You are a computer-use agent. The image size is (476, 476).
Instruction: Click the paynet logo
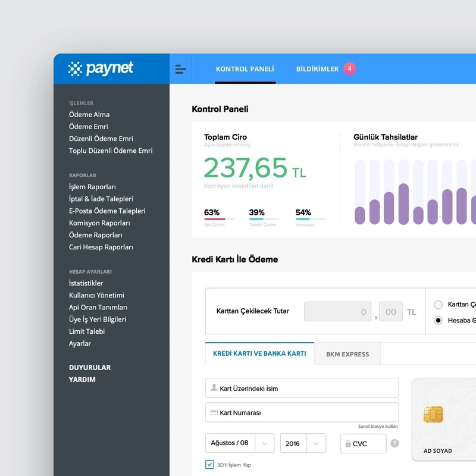(101, 68)
